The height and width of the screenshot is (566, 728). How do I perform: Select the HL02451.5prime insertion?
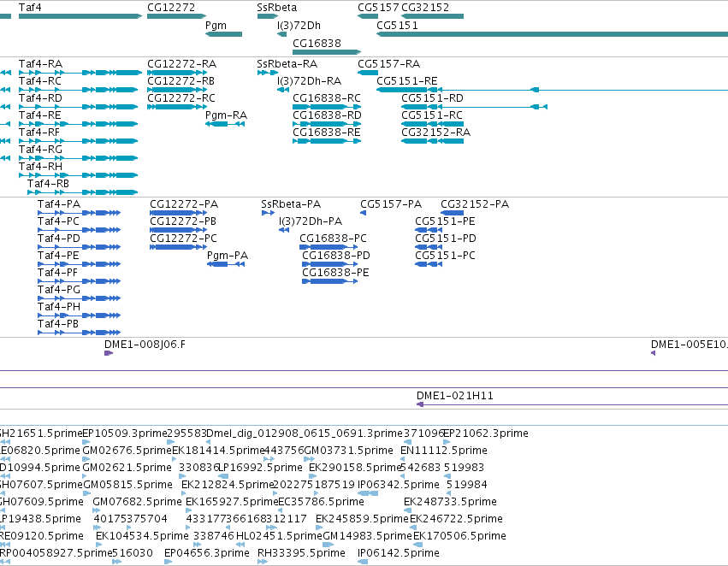(x=240, y=545)
